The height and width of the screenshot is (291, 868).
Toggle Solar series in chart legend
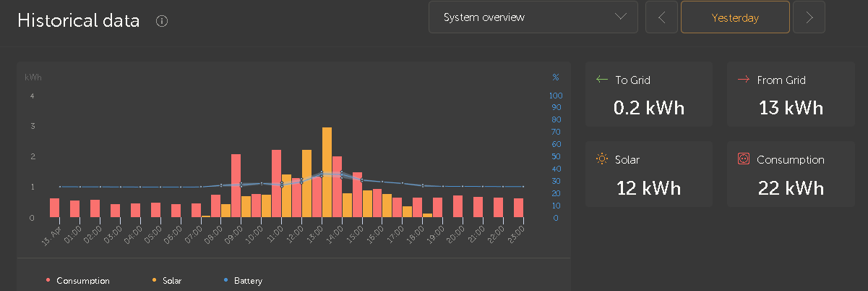tap(166, 280)
